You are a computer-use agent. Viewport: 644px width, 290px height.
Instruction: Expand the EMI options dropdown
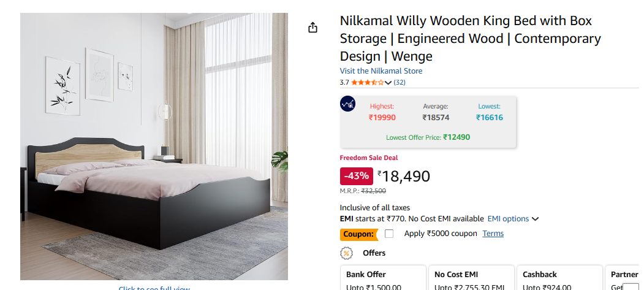point(513,219)
